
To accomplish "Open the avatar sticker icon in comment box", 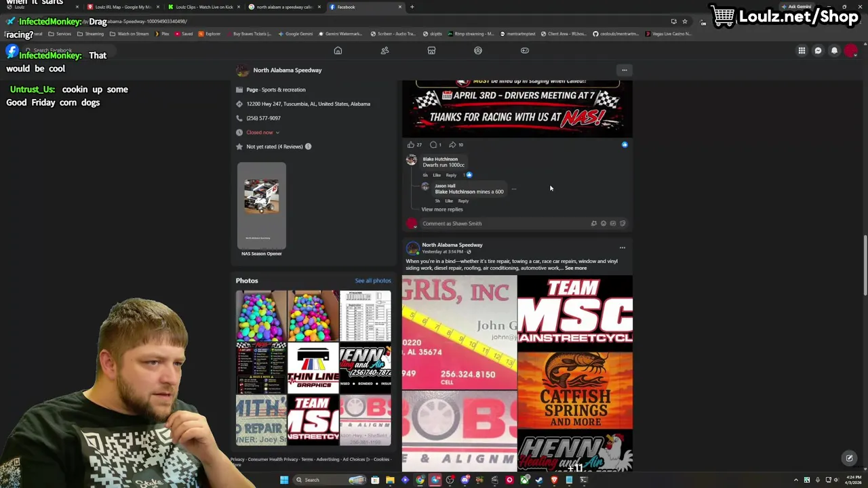I will click(x=593, y=223).
